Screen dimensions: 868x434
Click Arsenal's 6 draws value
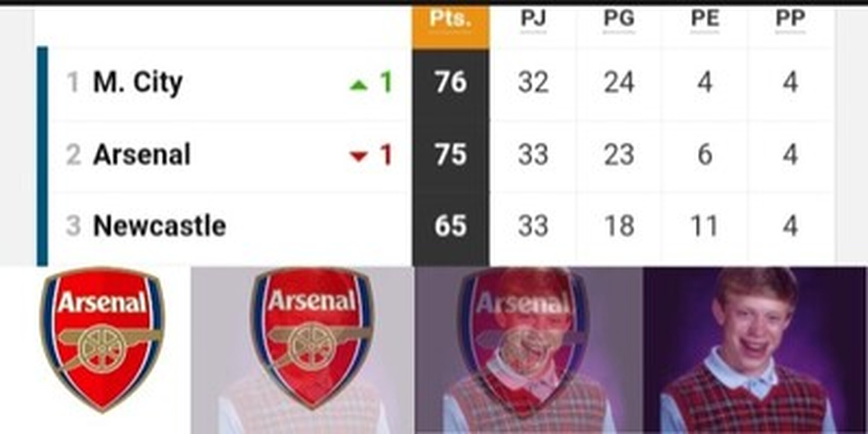pos(705,154)
